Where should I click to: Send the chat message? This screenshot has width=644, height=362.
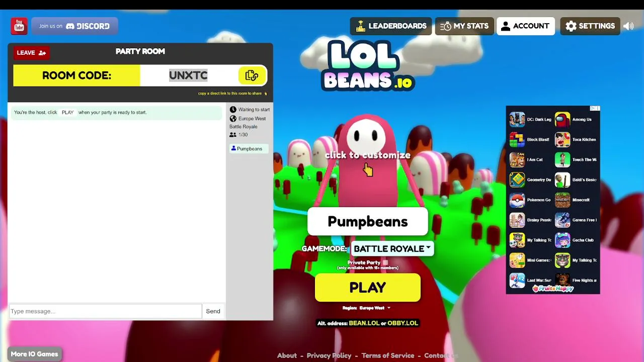click(213, 311)
